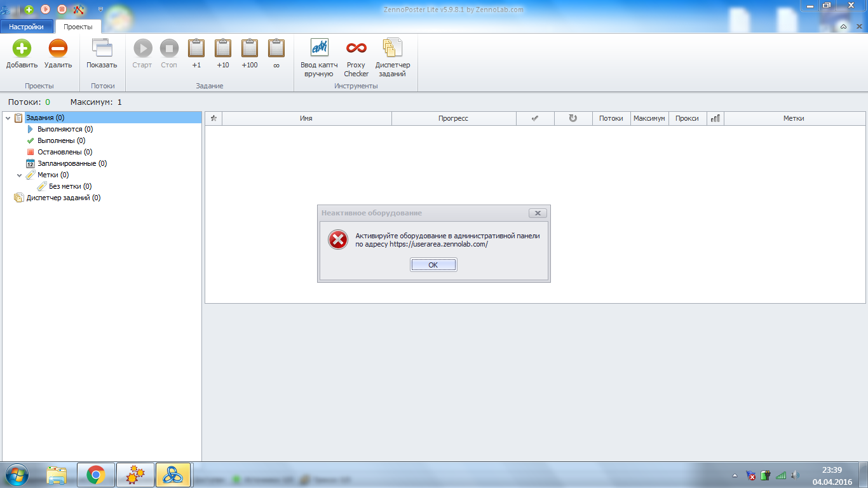Show hidden tray icons arrow

coord(735,475)
